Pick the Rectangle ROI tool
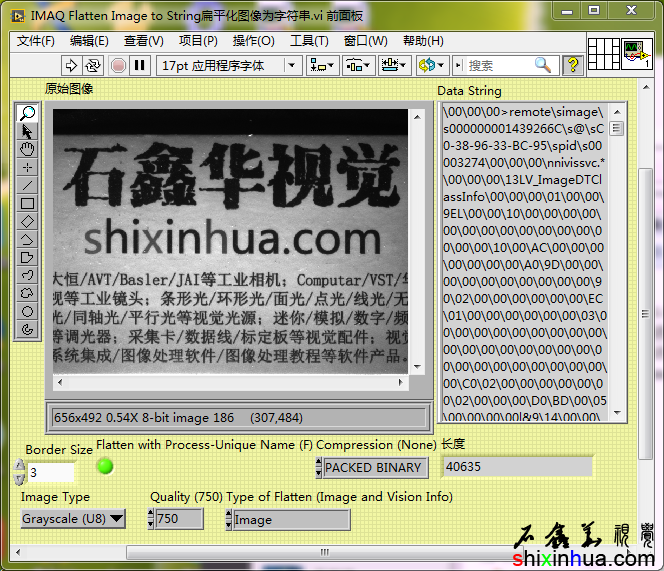This screenshot has height=571, width=664. [x=28, y=203]
